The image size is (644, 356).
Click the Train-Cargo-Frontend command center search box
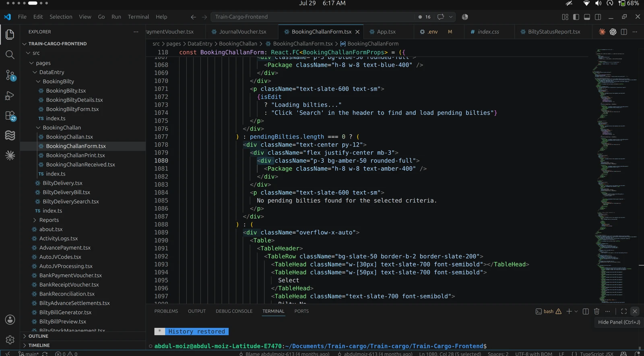point(314,17)
